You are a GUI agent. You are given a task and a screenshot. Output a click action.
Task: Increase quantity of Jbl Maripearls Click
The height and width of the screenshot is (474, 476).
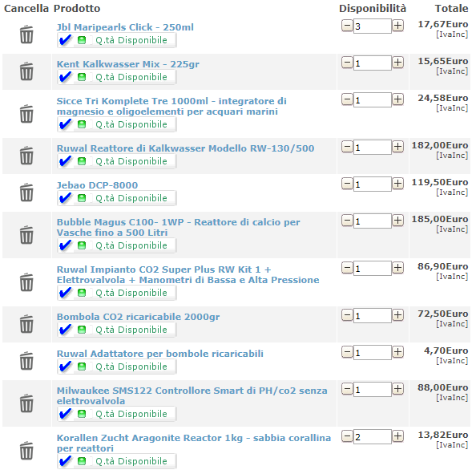[397, 26]
